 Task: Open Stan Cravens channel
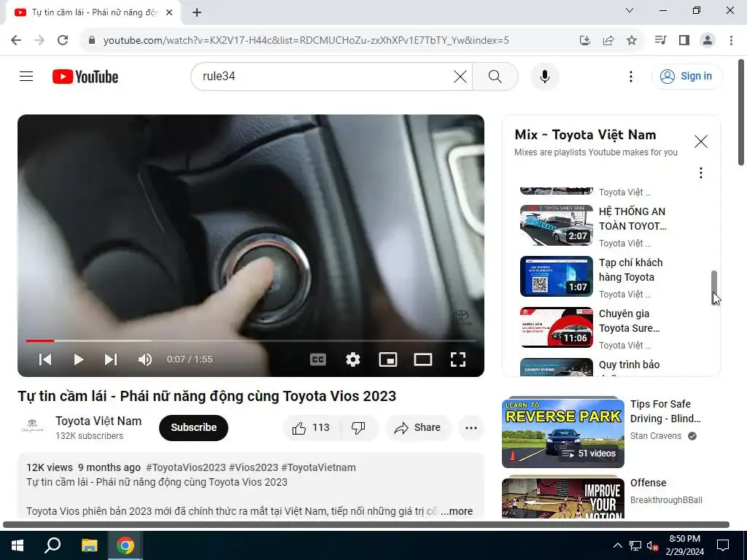pyautogui.click(x=656, y=436)
